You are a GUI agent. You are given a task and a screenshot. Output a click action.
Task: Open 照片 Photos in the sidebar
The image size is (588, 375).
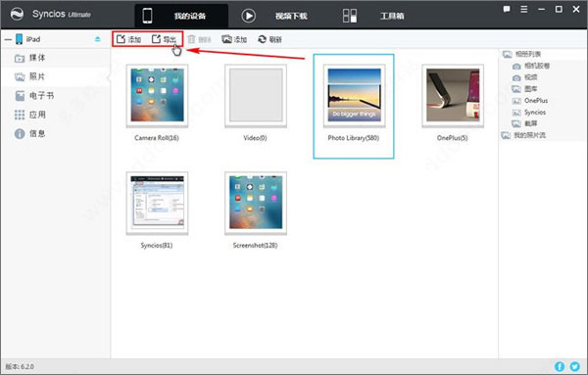(x=56, y=76)
